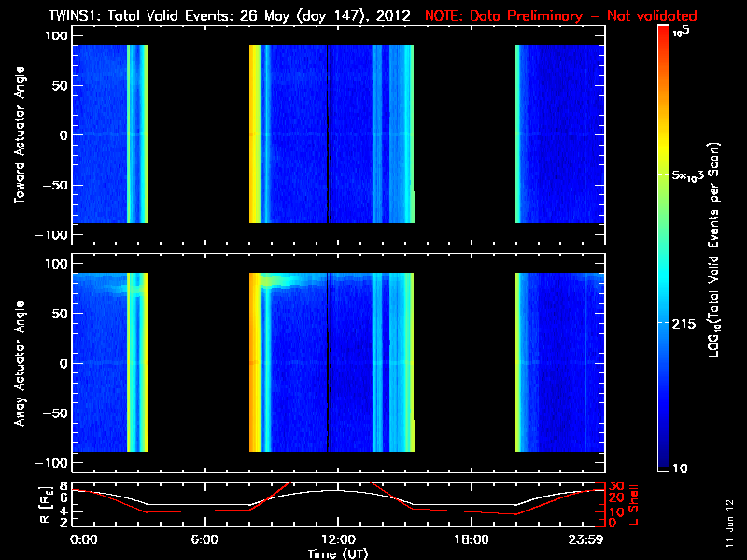Click the 10^5 label at color bar top
Screen dimensions: 747x560
682,32
